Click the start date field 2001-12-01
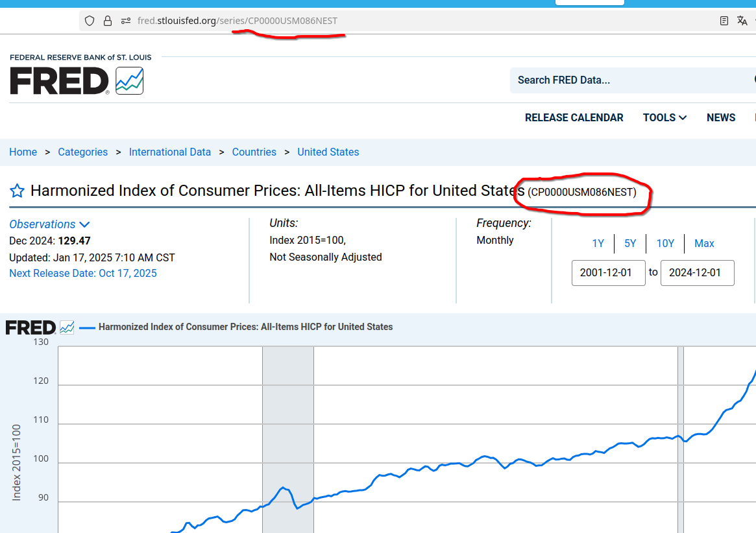The height and width of the screenshot is (533, 756). click(x=608, y=273)
